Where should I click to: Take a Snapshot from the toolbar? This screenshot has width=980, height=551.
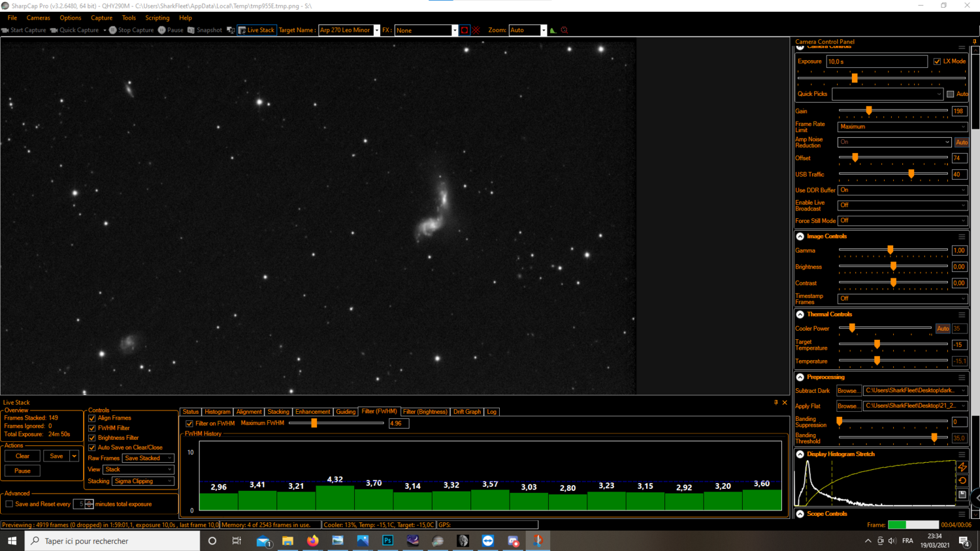tap(204, 30)
